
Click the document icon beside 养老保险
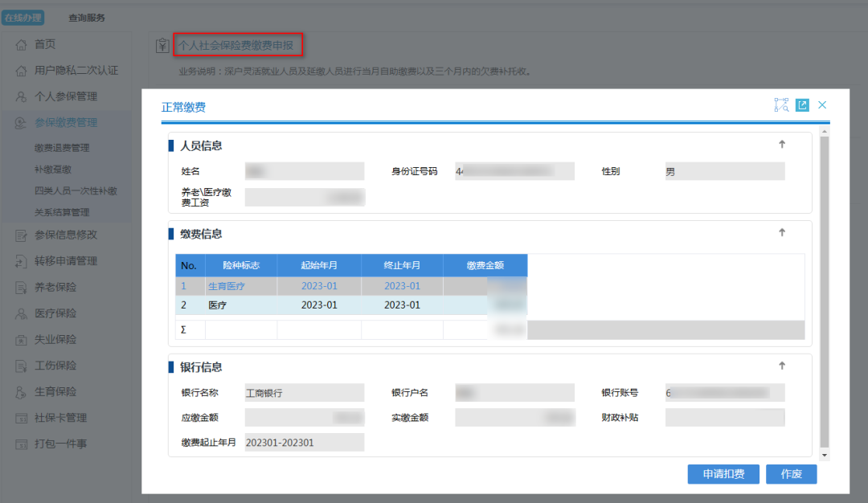[21, 287]
